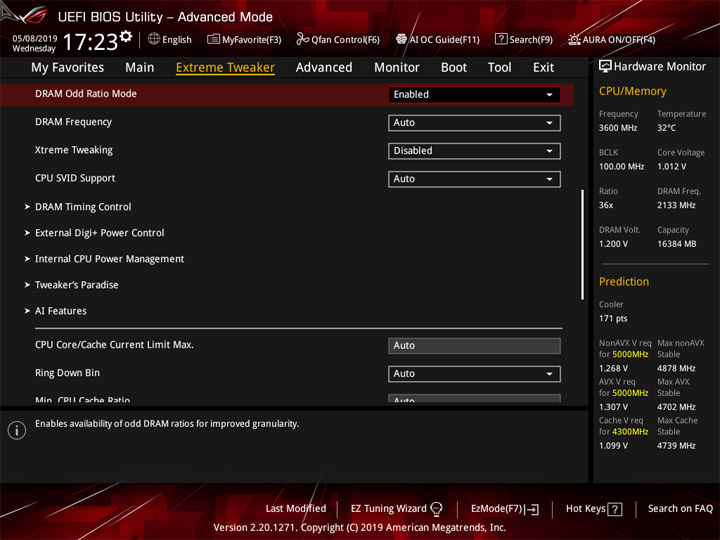Screen dimensions: 720x540
Task: Click the 1.307 V AVX voltage value
Action: (x=613, y=407)
